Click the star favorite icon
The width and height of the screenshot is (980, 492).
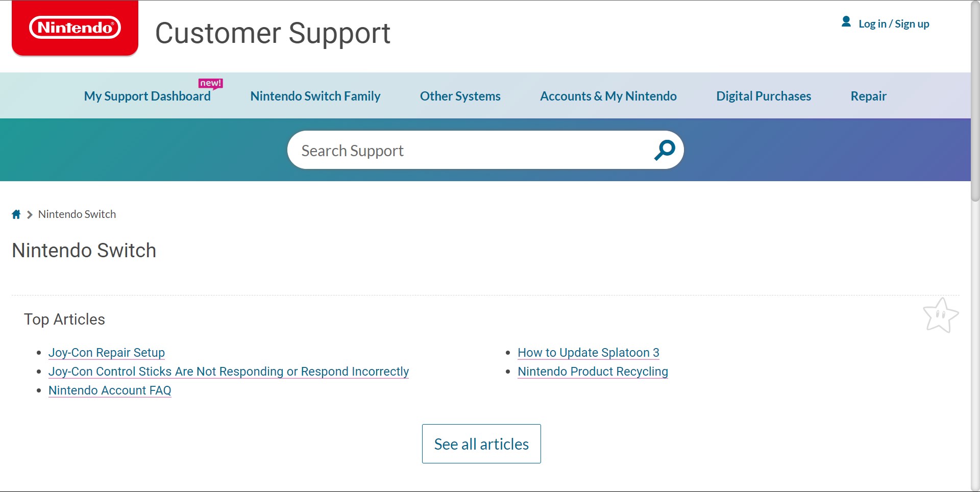940,316
